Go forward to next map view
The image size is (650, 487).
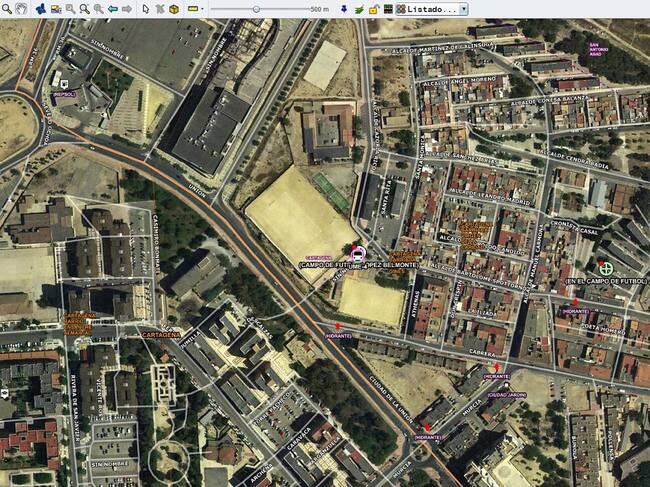127,8
